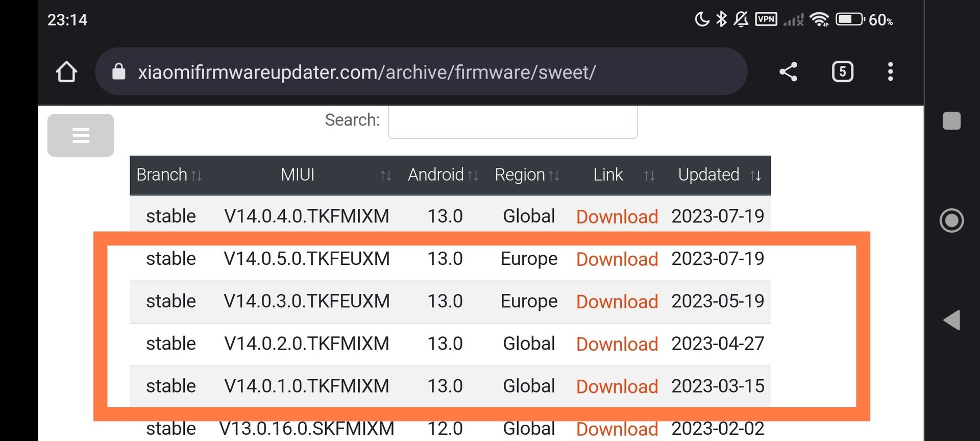This screenshot has height=441, width=980.
Task: Tap the site lock security icon
Action: coord(119,72)
